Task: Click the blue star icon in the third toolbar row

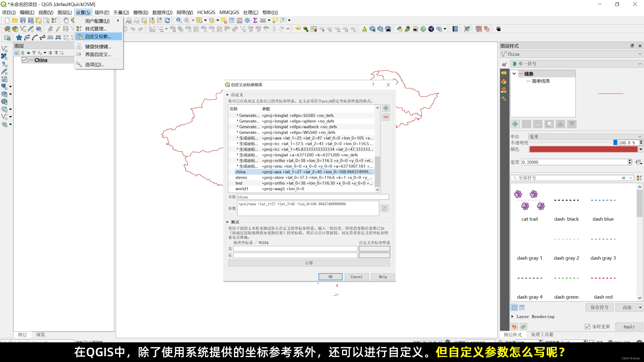Action: point(19,38)
